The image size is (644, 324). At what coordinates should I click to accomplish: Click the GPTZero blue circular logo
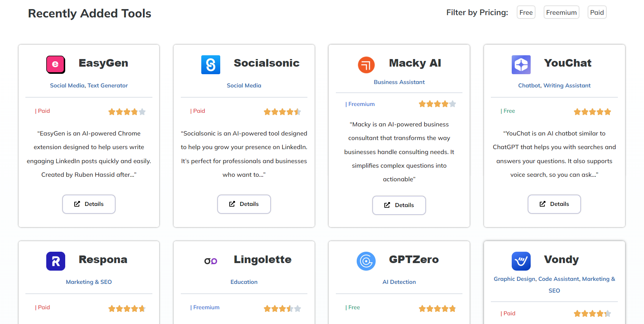(x=366, y=261)
